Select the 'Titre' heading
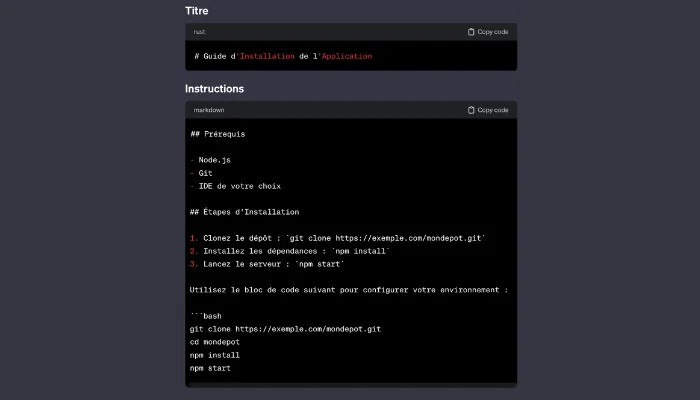The height and width of the screenshot is (400, 700). click(x=196, y=11)
